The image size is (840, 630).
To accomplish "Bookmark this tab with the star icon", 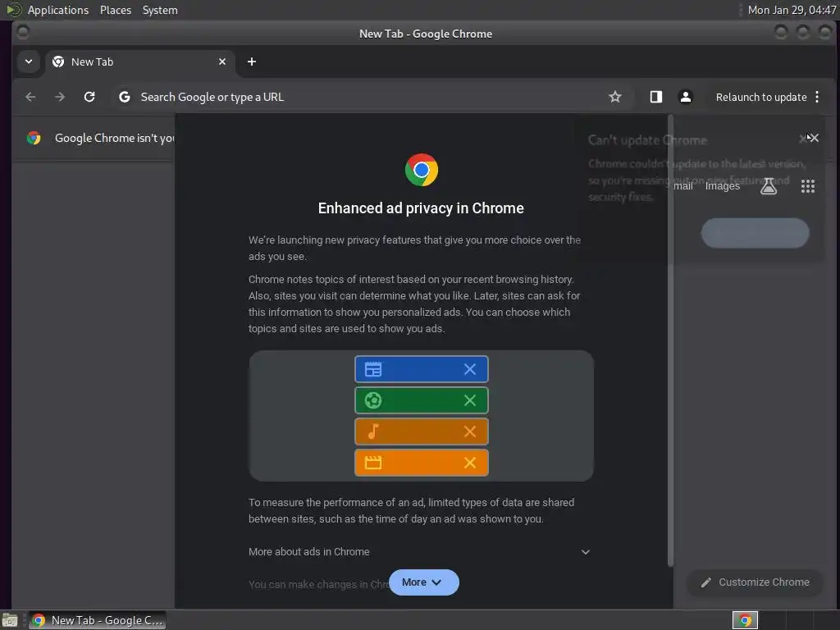I will tap(615, 97).
